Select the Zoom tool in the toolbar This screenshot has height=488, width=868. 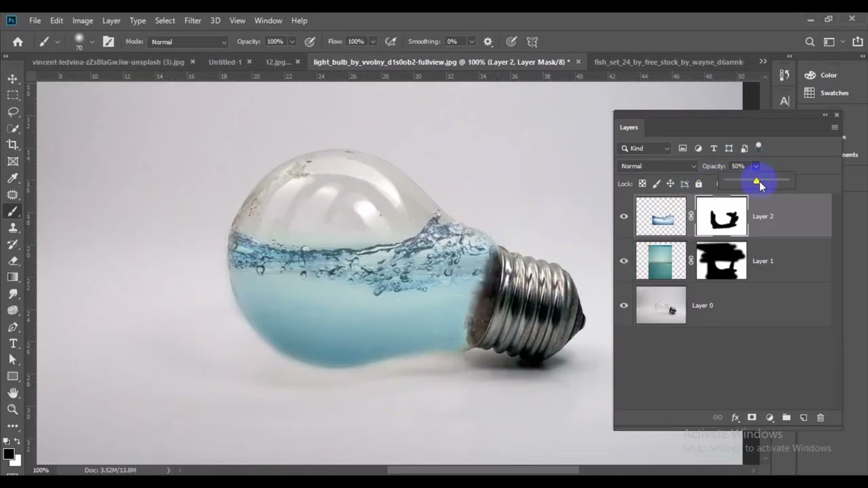(x=13, y=409)
